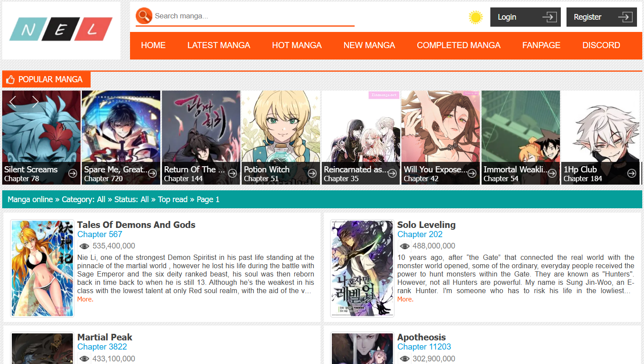Click the arrow icon on 1Hp Club card

632,173
